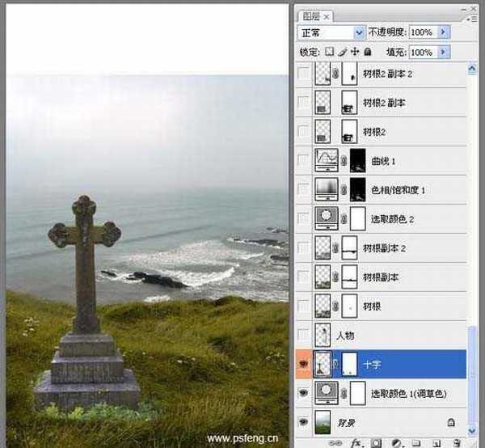The image size is (485, 448).
Task: Add a layer mask with the mask icon
Action: point(376,443)
